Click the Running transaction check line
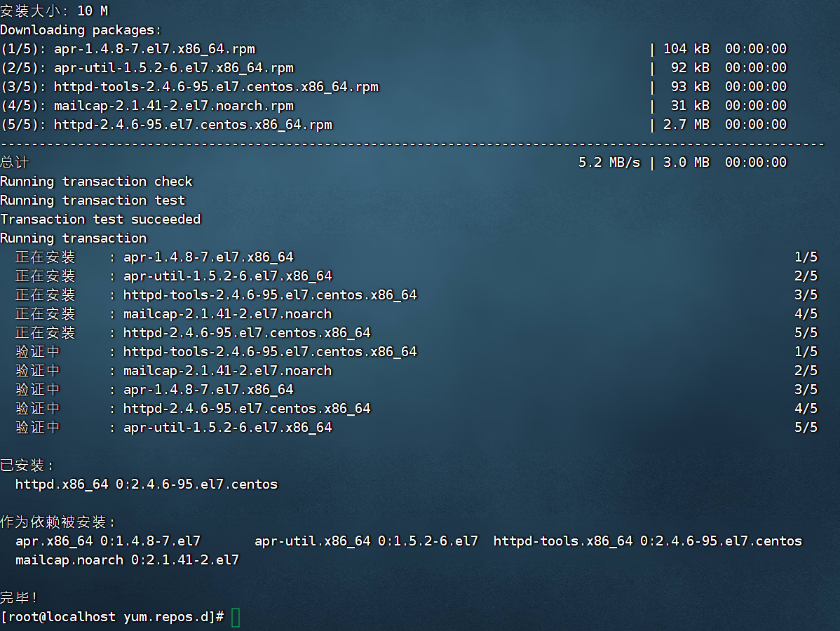Image resolution: width=840 pixels, height=631 pixels. point(96,182)
